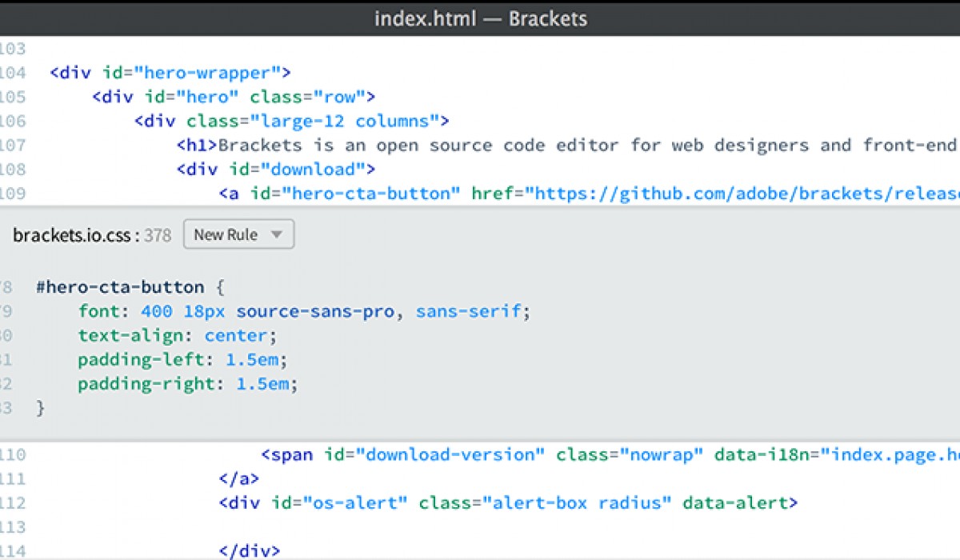
Task: Click the 378 line number beside brackets.io.css
Action: (158, 235)
